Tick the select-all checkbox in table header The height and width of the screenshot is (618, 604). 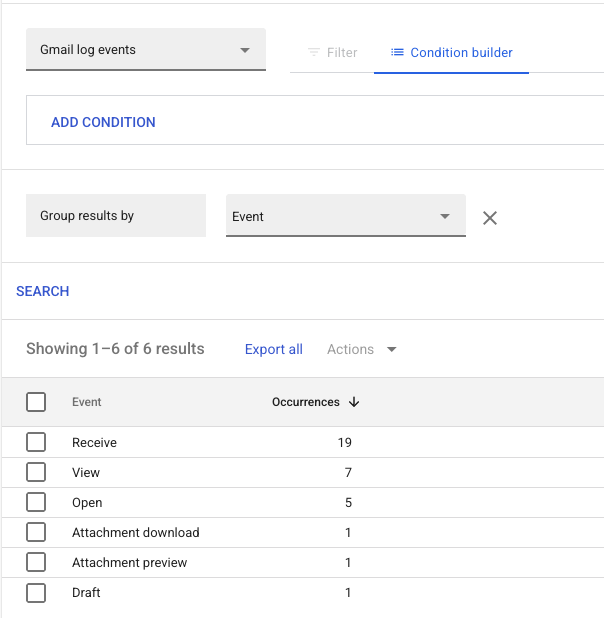(x=36, y=402)
